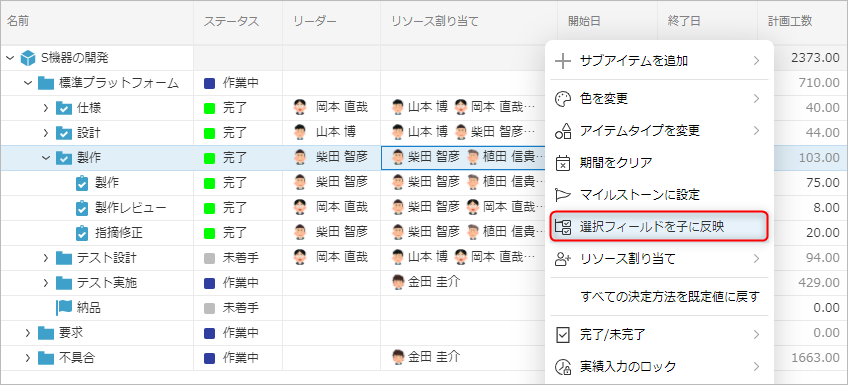Click the shapes icon beside アイテムタイプを変更
848x385 pixels.
564,131
